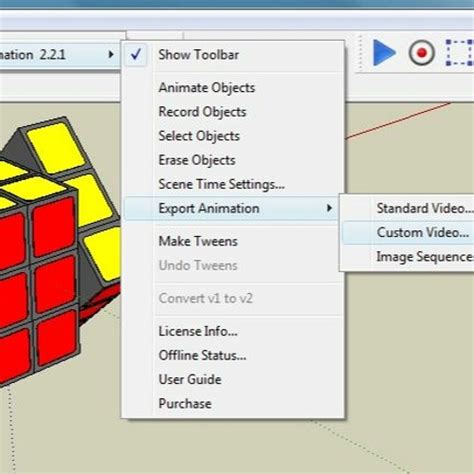This screenshot has height=474, width=474.
Task: Open Offline Status menu item
Action: pos(233,355)
